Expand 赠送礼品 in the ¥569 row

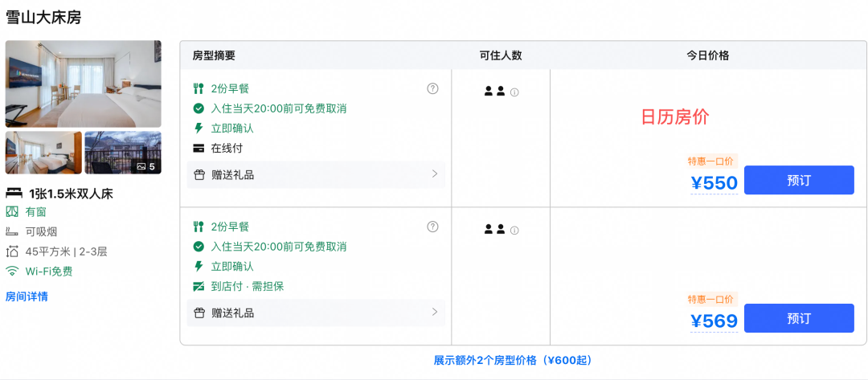316,313
